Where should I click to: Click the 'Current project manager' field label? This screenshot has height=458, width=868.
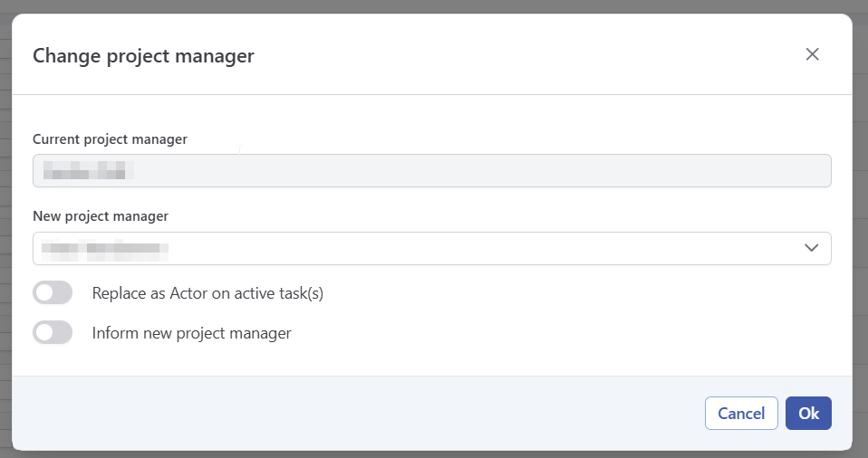[x=110, y=139]
